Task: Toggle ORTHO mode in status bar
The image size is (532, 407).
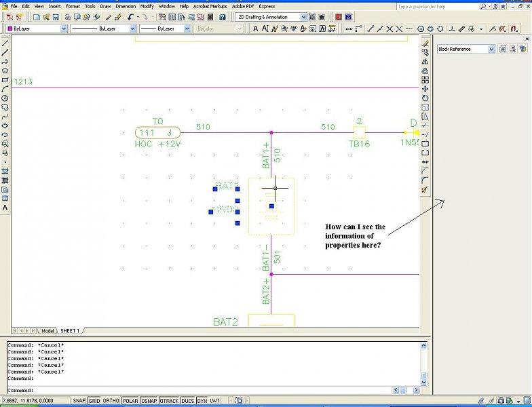Action: click(x=111, y=400)
